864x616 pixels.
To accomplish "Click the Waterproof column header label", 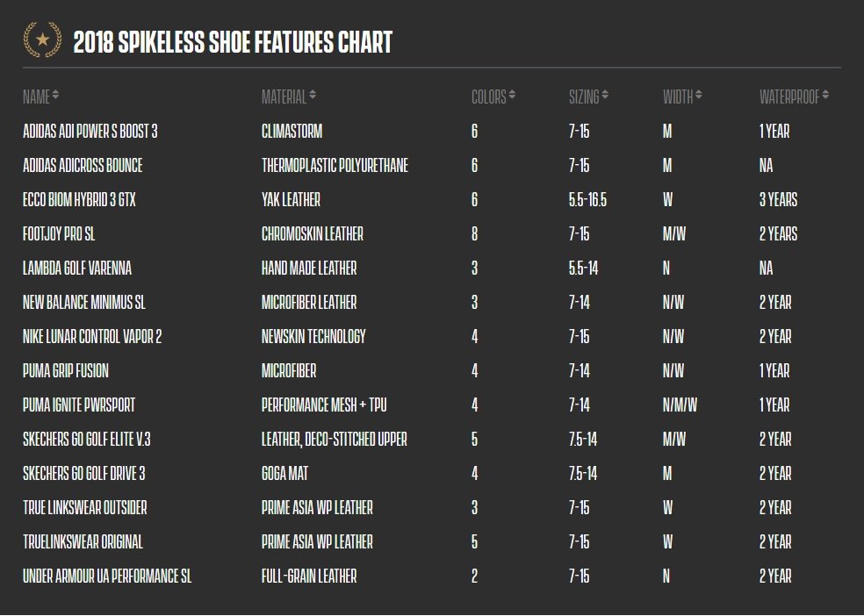I will click(789, 97).
